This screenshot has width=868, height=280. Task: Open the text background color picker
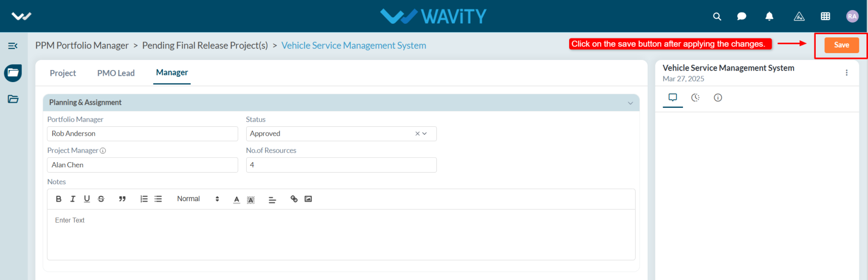pyautogui.click(x=251, y=199)
